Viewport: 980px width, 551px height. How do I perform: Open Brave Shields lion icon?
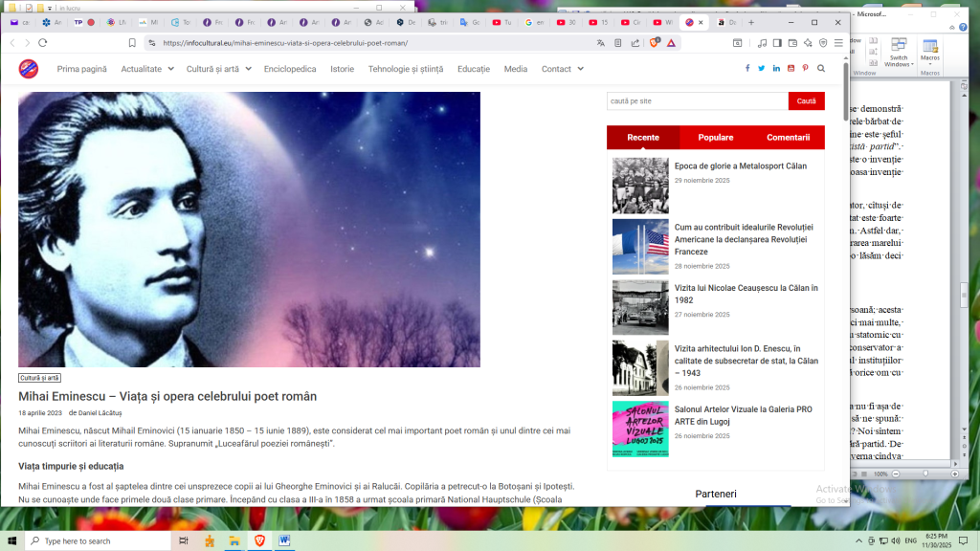point(655,42)
